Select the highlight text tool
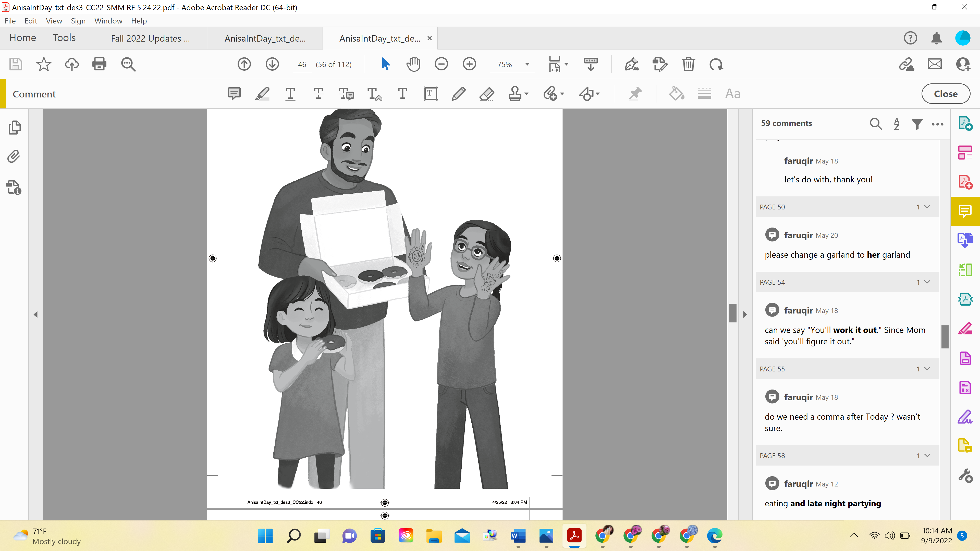980x551 pixels. (x=262, y=94)
